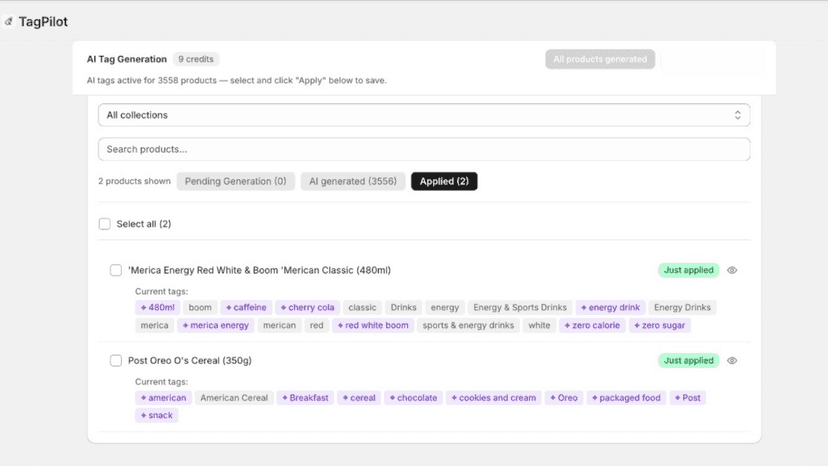The width and height of the screenshot is (828, 466).
Task: Click the sports & energy drinks tag
Action: click(x=468, y=325)
